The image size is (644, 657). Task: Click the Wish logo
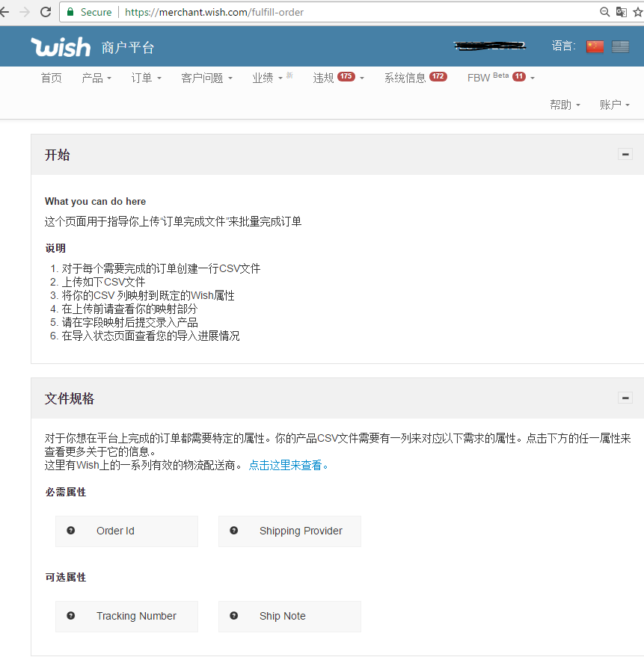click(60, 46)
